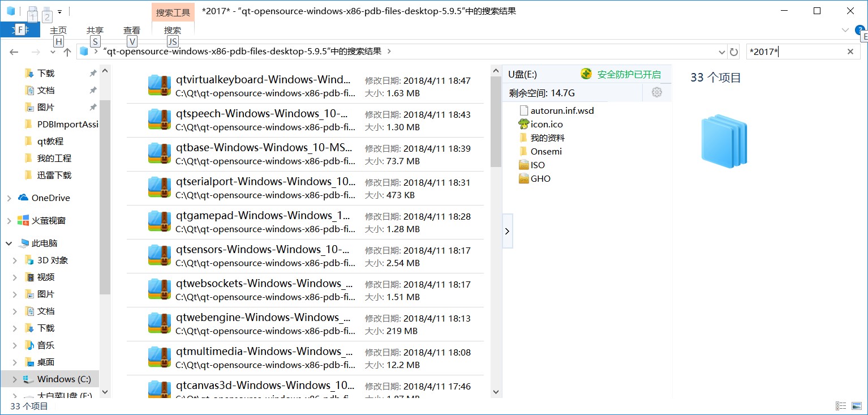Click the qtgamepad archive file icon
The image size is (868, 415).
tap(160, 221)
